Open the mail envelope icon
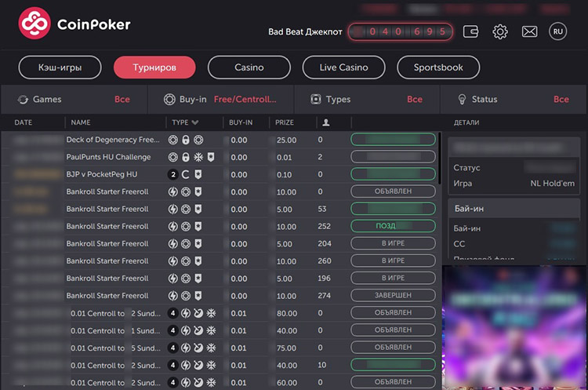The height and width of the screenshot is (390, 588). click(529, 31)
